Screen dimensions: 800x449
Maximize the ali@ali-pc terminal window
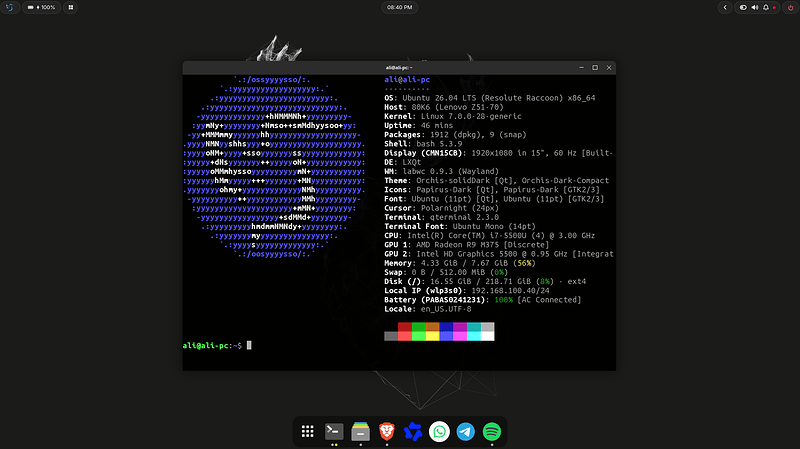595,67
